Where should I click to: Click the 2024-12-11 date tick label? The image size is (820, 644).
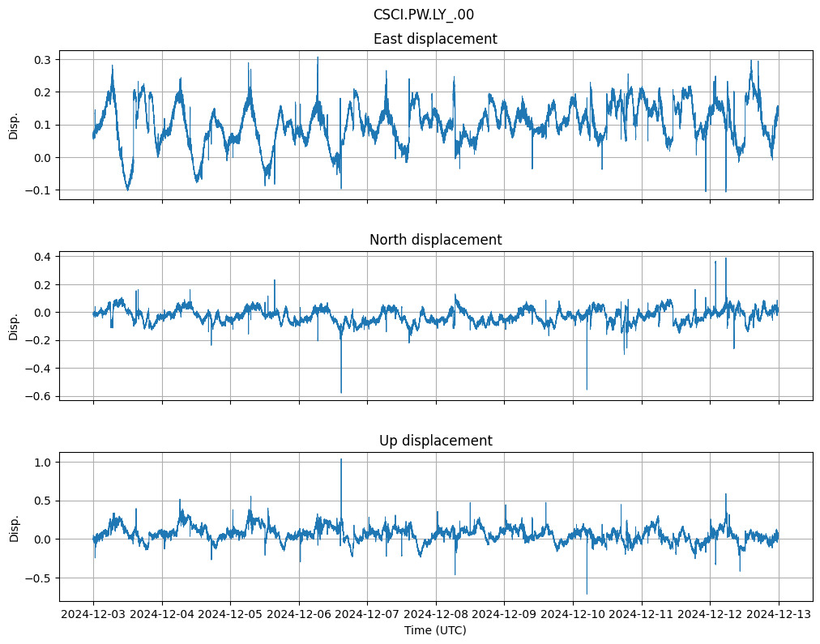tap(642, 614)
